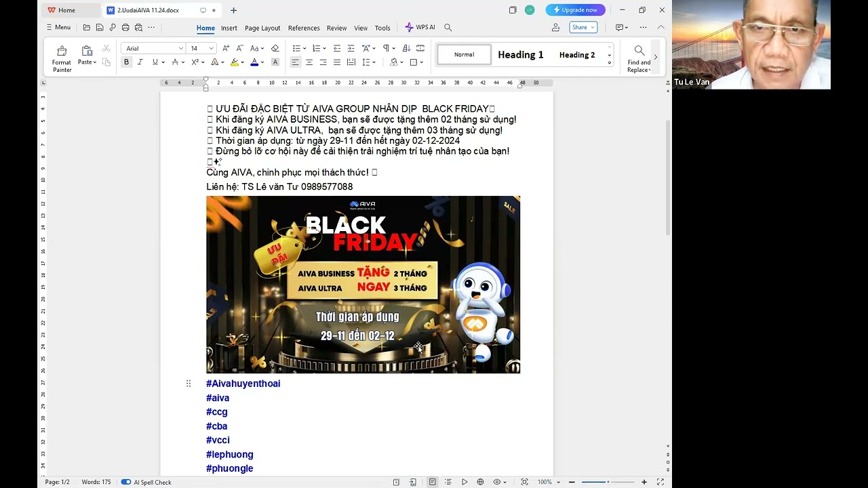Toggle the AI Spell Check switch
Image resolution: width=868 pixels, height=488 pixels.
point(126,482)
